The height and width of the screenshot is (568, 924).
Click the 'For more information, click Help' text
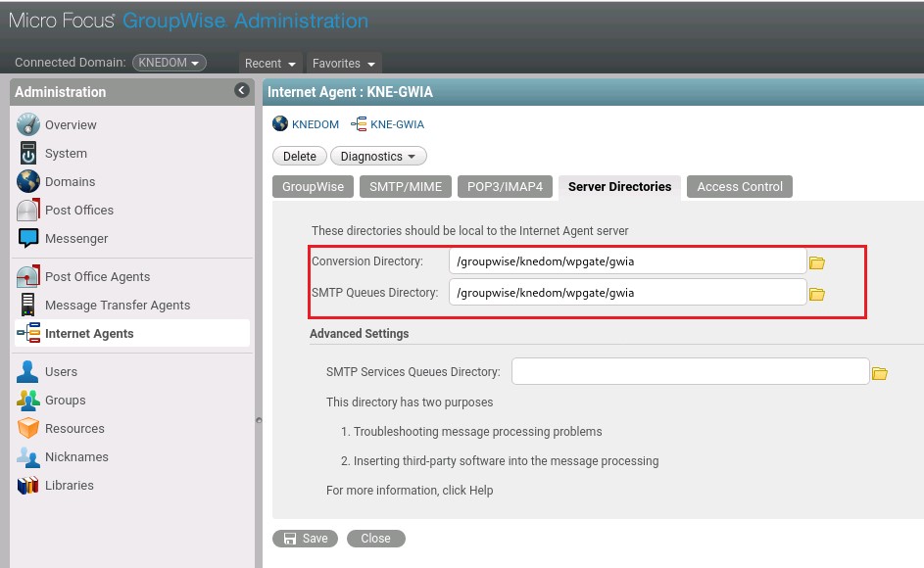(x=410, y=491)
